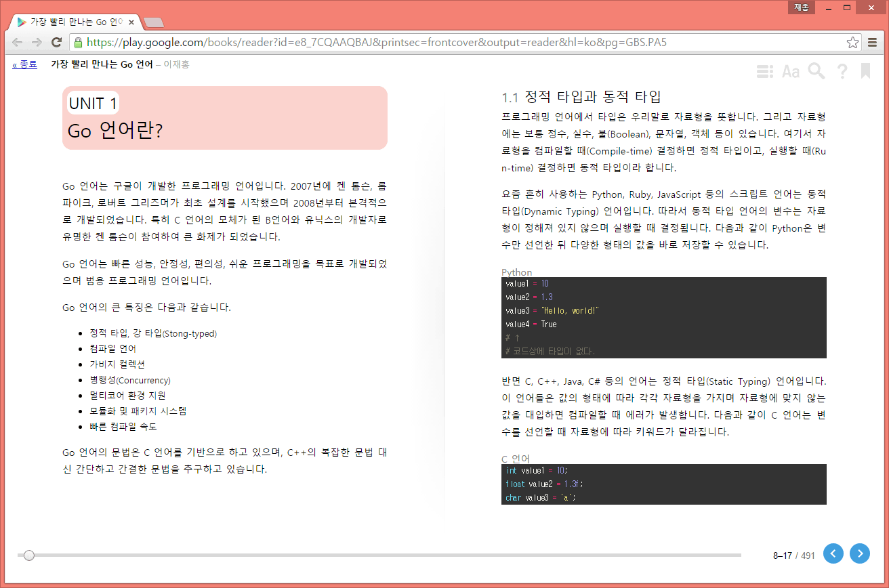The height and width of the screenshot is (588, 889).
Task: Go to next page with blue arrow
Action: (860, 553)
